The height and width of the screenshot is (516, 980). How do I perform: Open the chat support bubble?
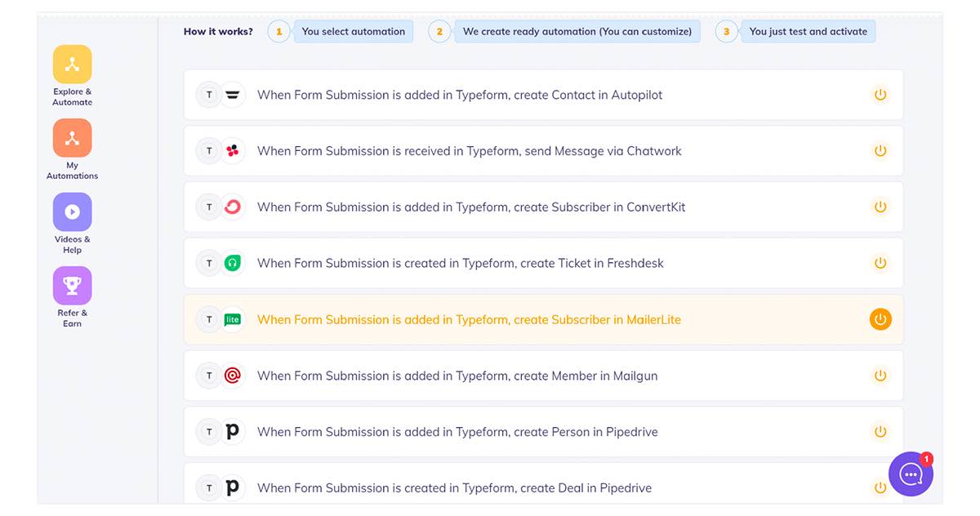(911, 474)
